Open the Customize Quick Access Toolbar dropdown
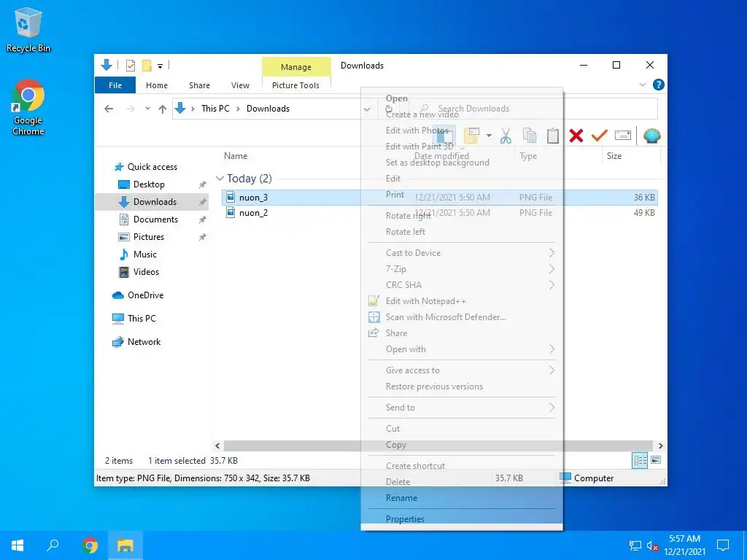 (x=160, y=66)
